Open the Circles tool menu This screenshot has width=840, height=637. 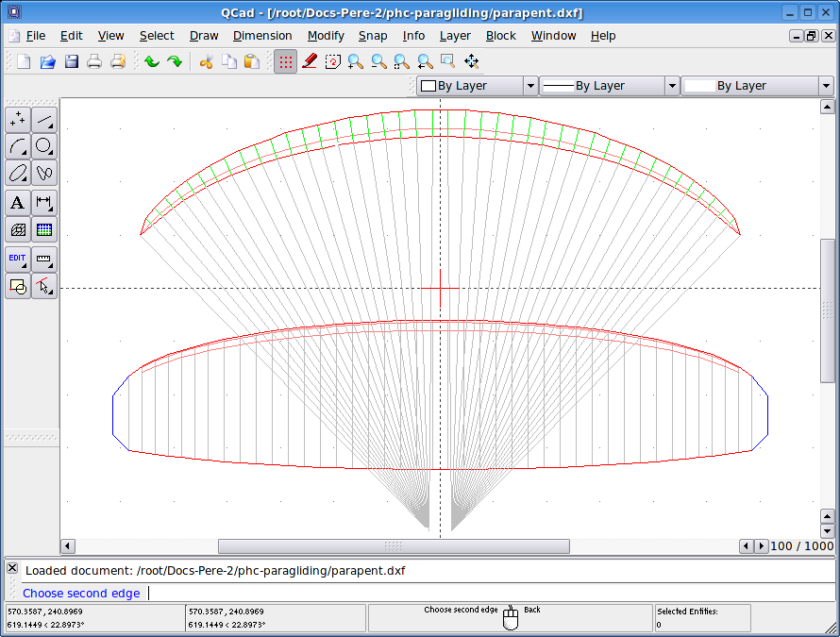click(x=44, y=146)
